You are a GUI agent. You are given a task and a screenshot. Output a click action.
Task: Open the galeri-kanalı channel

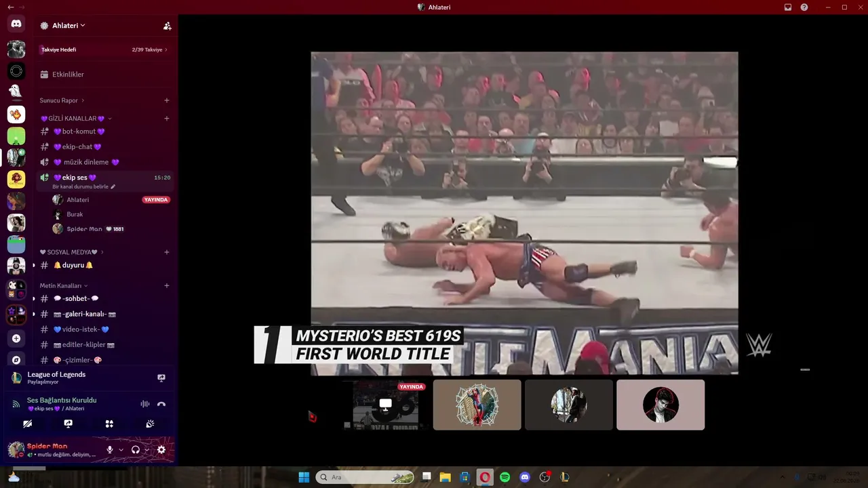[x=105, y=314]
